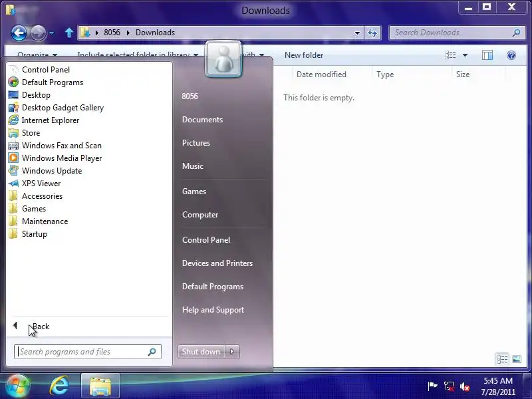Sort by the Date modified column
This screenshot has height=399, width=532.
(x=321, y=74)
